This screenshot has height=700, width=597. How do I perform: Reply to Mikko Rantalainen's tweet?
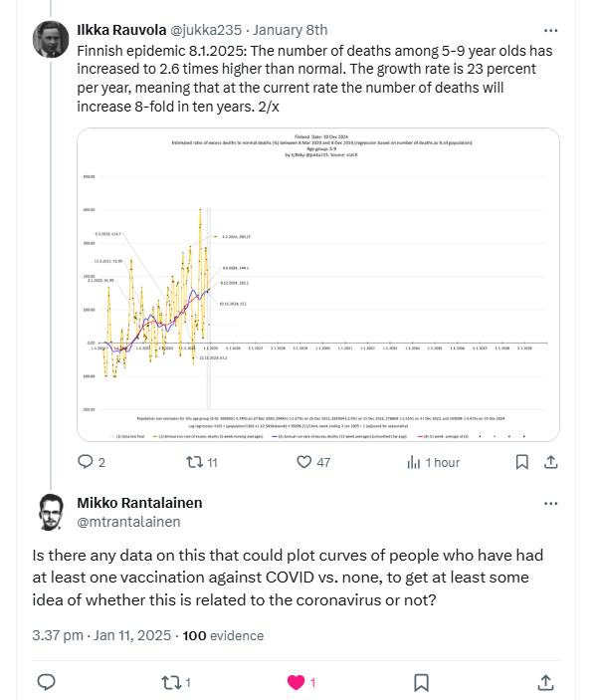(x=46, y=682)
